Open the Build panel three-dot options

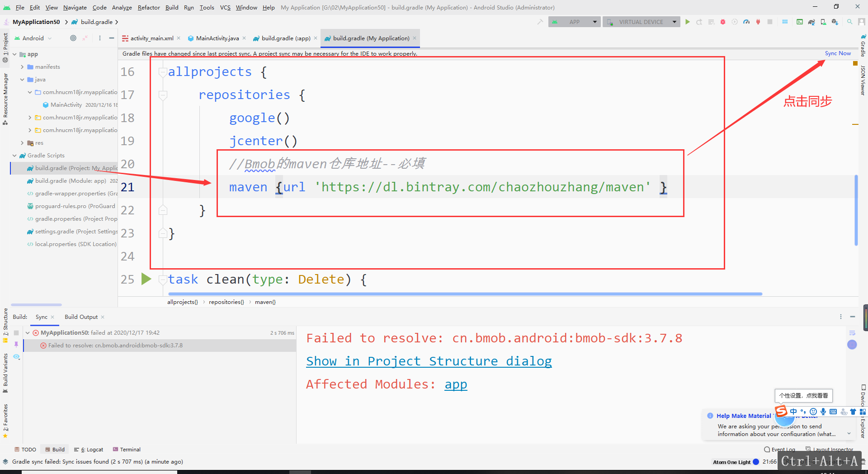(x=841, y=317)
